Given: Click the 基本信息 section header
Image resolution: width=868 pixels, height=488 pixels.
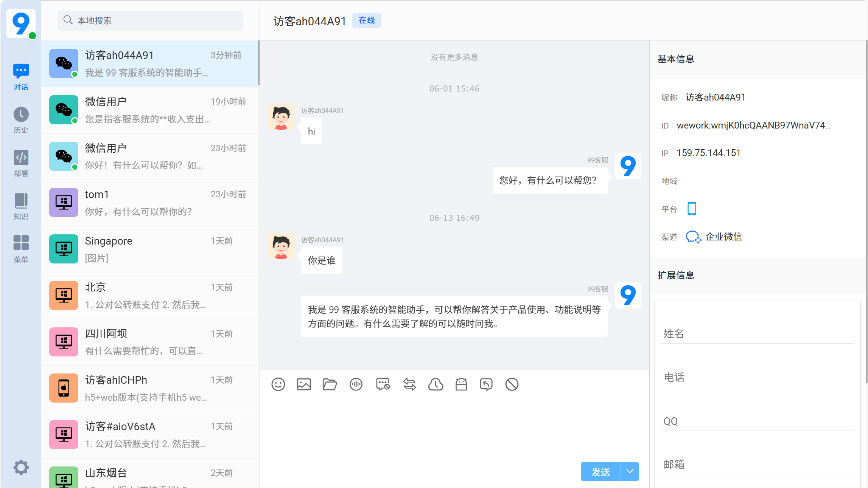Looking at the screenshot, I should [676, 59].
